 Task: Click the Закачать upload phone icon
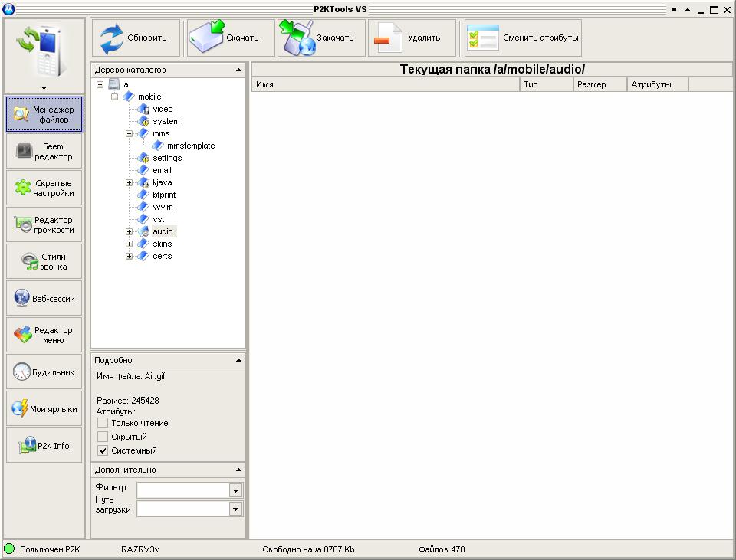pos(297,38)
